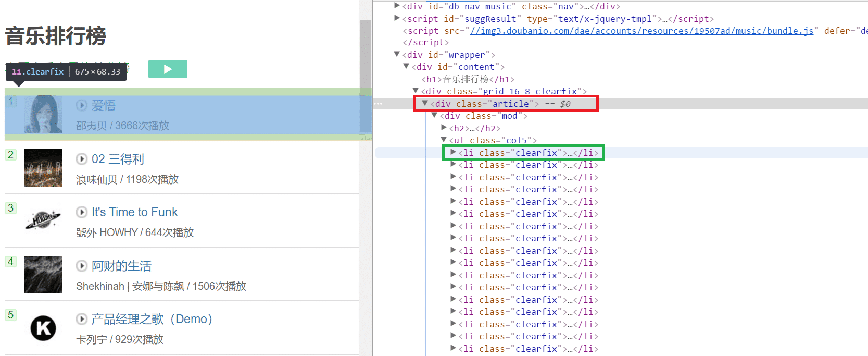This screenshot has width=868, height=356.
Task: Open the 浪味仙贝 concert cover thumbnail
Action: click(x=43, y=168)
